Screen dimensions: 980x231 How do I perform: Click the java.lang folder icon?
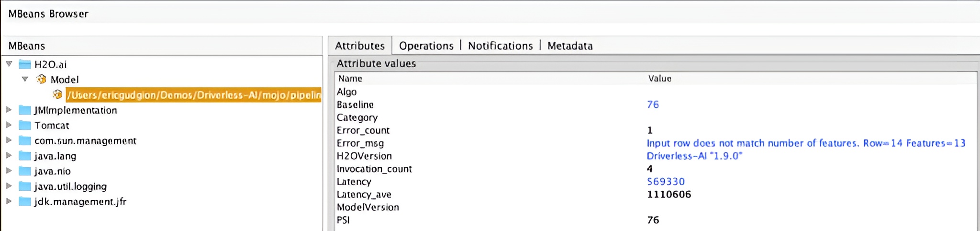[25, 156]
